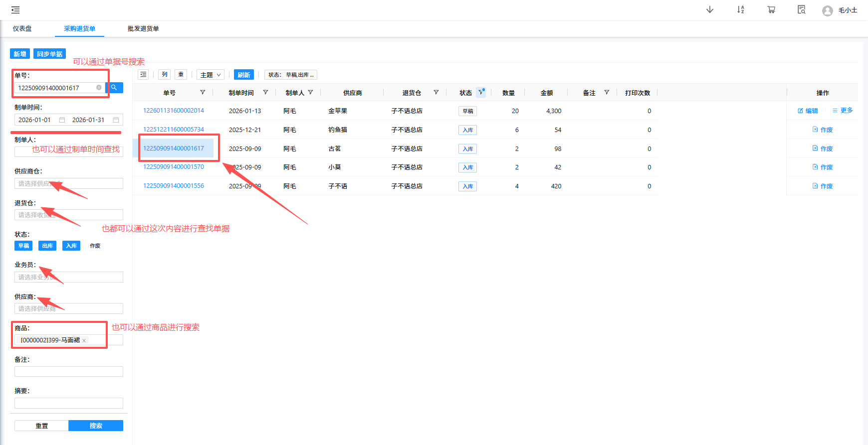Click the down arrow icon in header
868x445 pixels.
710,10
